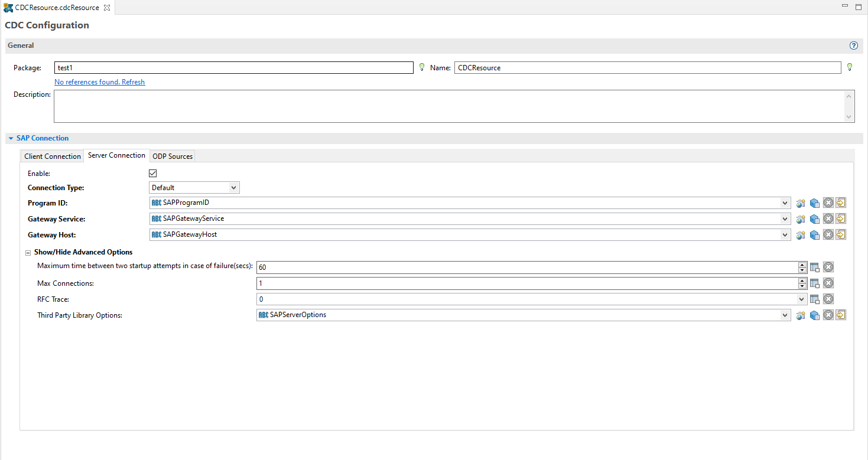Click inside the Description text area
The width and height of the screenshot is (868, 460).
tap(454, 106)
